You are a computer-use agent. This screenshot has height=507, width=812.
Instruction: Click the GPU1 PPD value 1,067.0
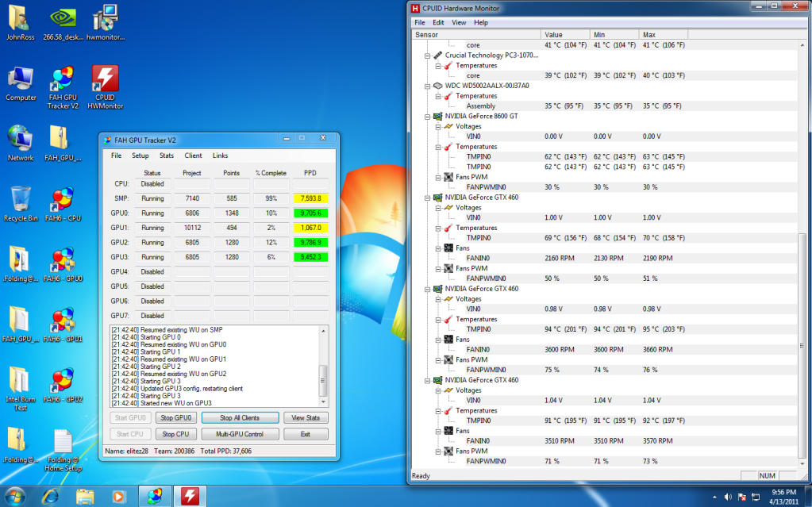[x=310, y=228]
